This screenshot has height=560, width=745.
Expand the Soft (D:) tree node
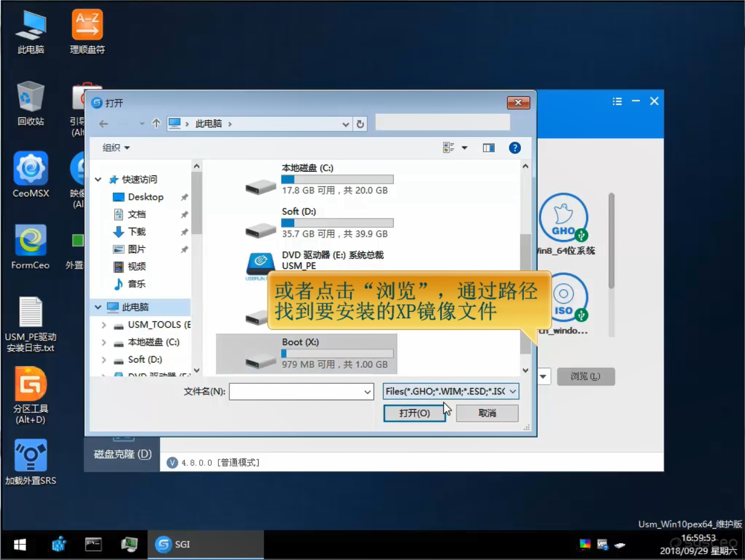tap(104, 360)
